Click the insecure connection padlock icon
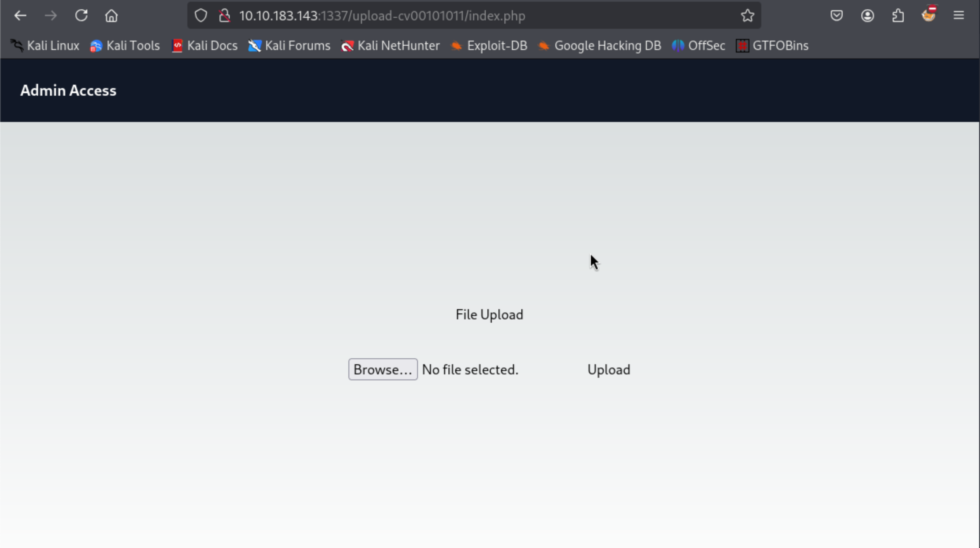 click(224, 16)
